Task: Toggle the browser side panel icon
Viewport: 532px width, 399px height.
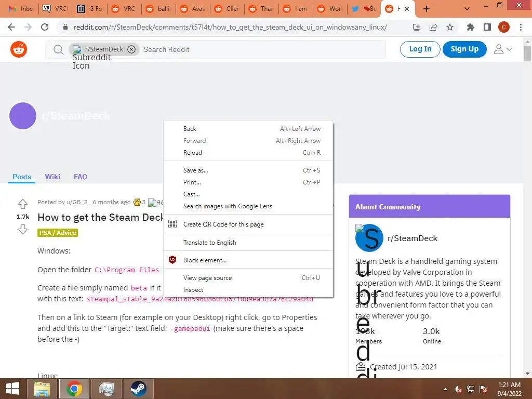Action: [487, 27]
